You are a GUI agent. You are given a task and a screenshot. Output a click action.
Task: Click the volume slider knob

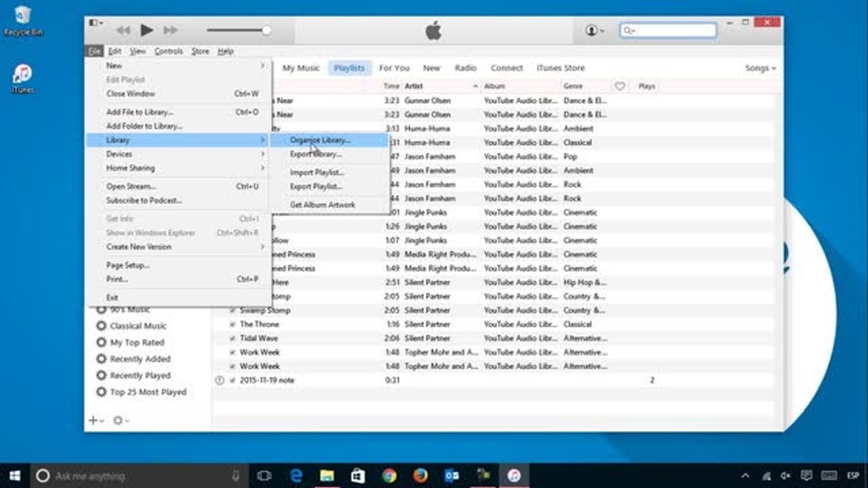coord(267,30)
